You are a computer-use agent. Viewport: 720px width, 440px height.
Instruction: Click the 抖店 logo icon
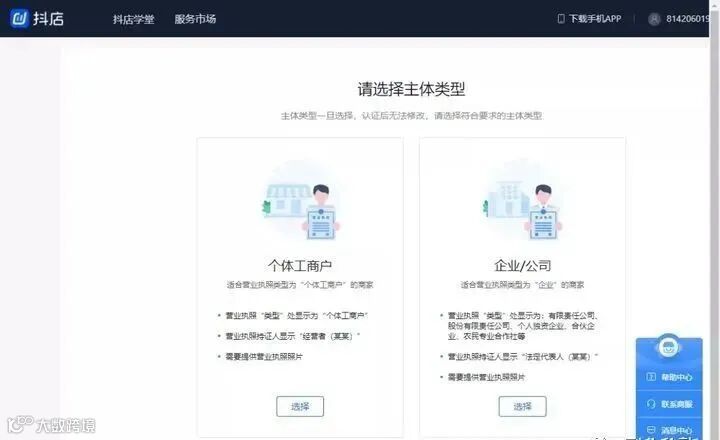tap(19, 18)
